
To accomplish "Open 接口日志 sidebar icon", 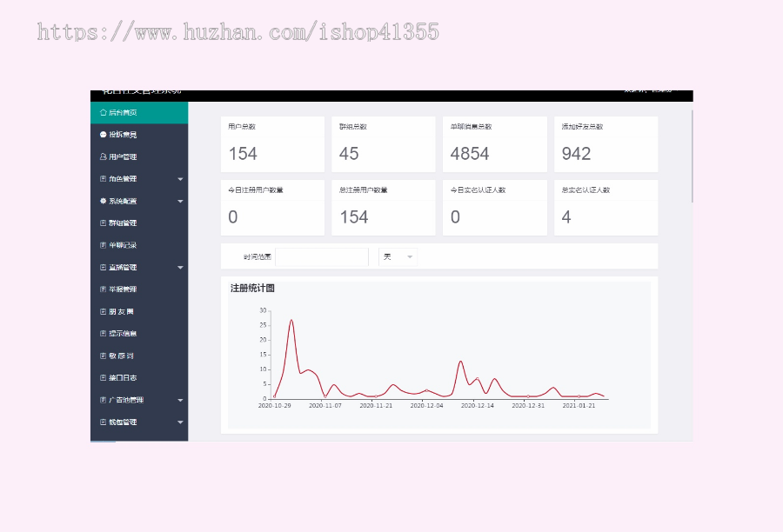I will click(103, 378).
